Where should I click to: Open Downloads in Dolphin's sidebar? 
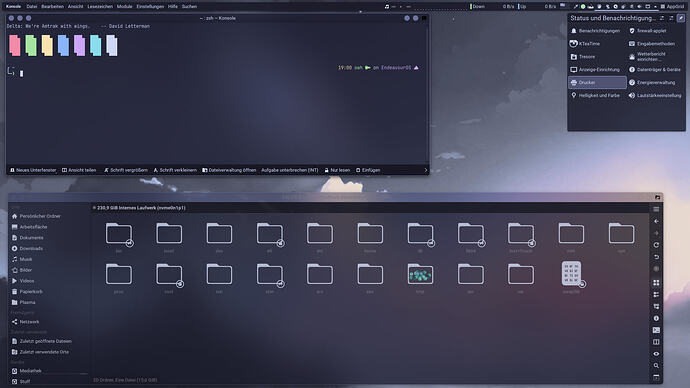tap(27, 249)
